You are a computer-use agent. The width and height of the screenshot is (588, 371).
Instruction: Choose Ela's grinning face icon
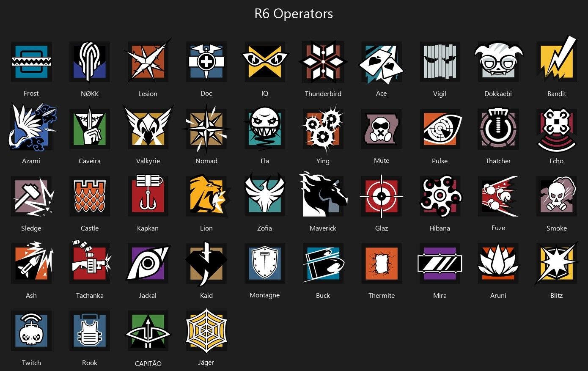click(265, 128)
